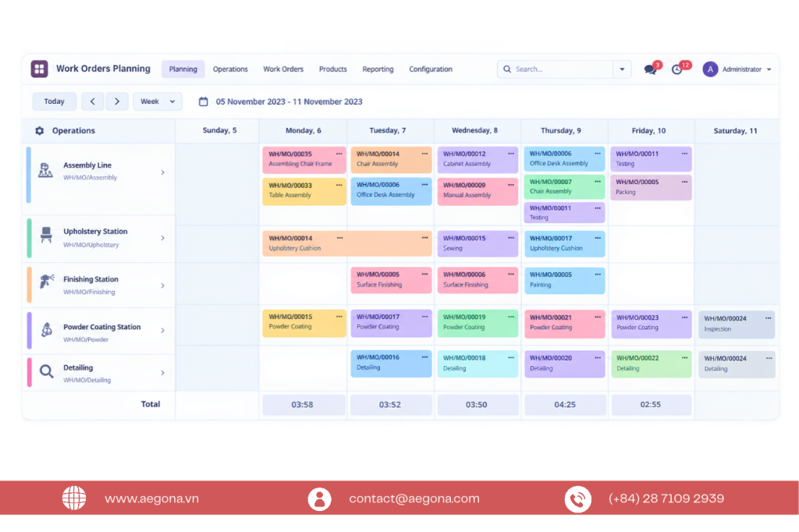Open the Reporting menu
This screenshot has height=532, width=799.
[378, 69]
